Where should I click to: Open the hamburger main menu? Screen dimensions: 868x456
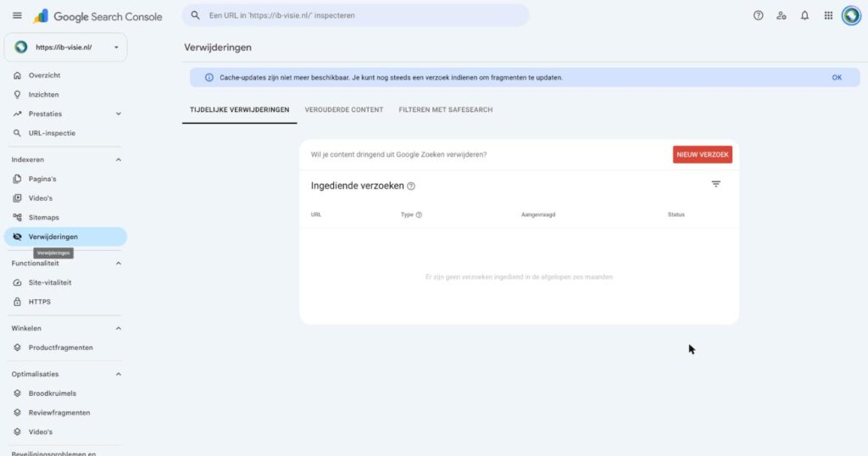coord(17,15)
